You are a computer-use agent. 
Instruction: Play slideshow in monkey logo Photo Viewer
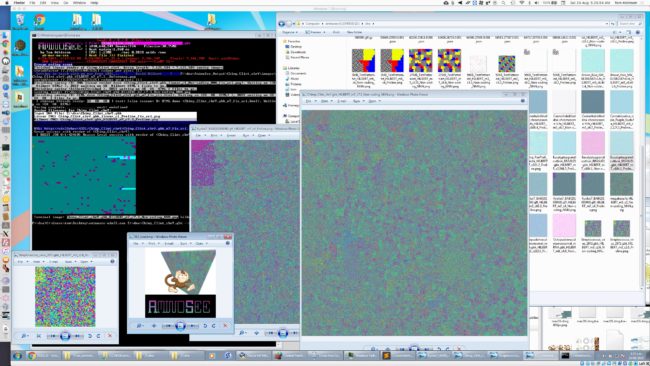[180, 326]
